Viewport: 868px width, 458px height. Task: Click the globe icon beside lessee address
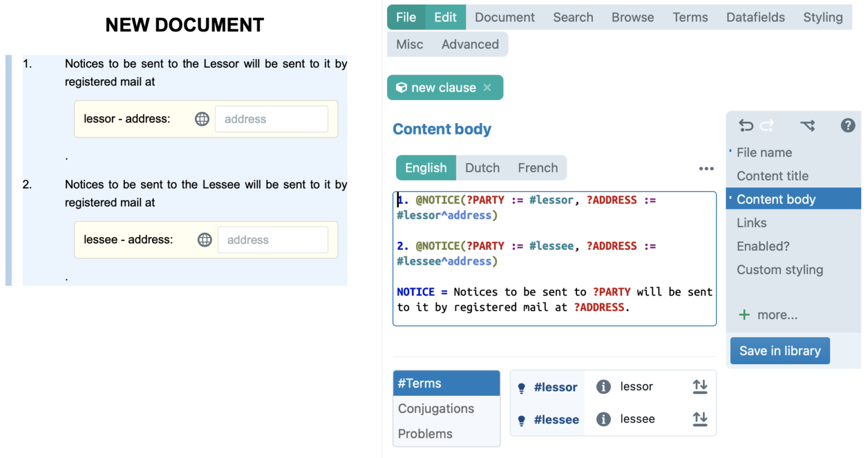tap(205, 240)
